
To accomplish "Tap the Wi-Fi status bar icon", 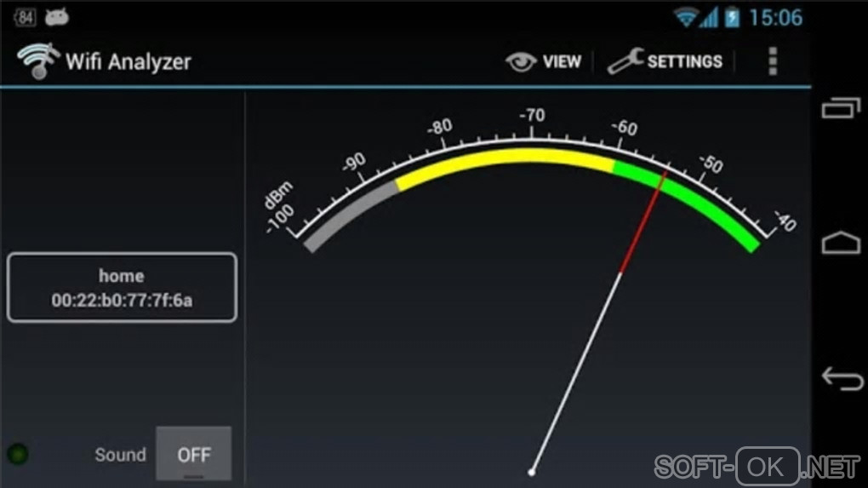I will tap(687, 18).
